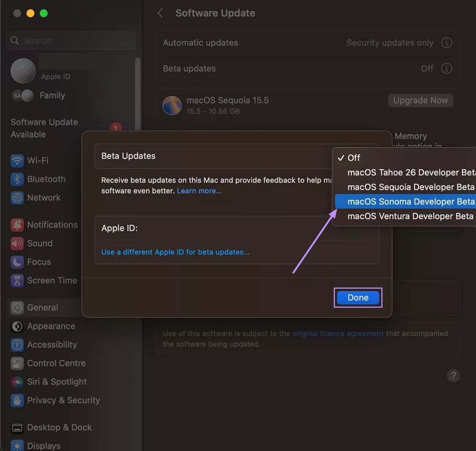Click the sidebar scrollbar

138,93
